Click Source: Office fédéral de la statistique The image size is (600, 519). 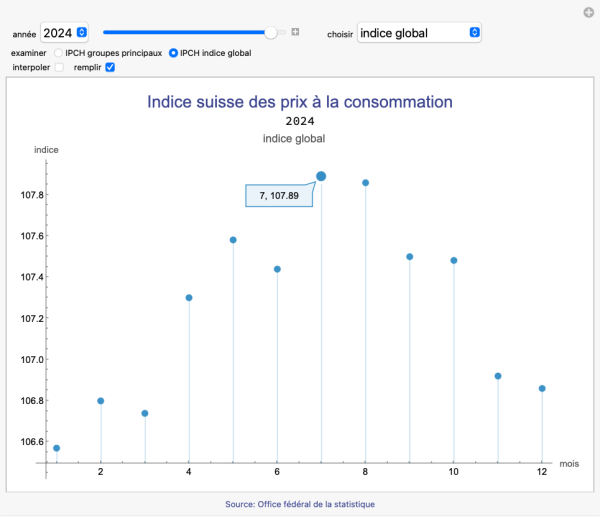(300, 504)
